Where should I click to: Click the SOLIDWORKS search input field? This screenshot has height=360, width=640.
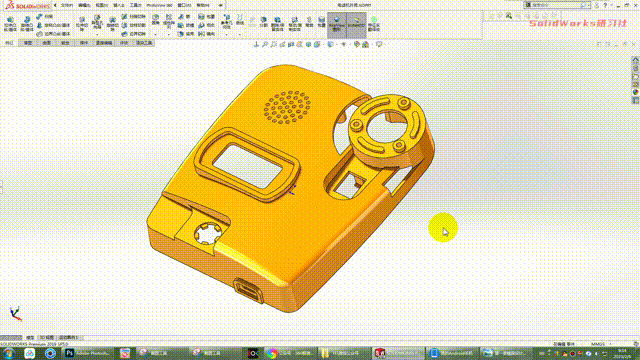point(556,5)
